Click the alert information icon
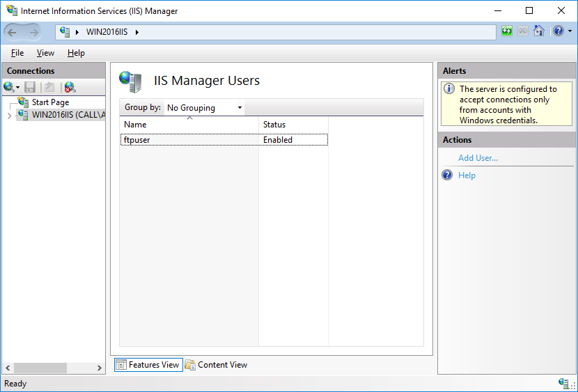The width and height of the screenshot is (578, 392). tap(449, 89)
